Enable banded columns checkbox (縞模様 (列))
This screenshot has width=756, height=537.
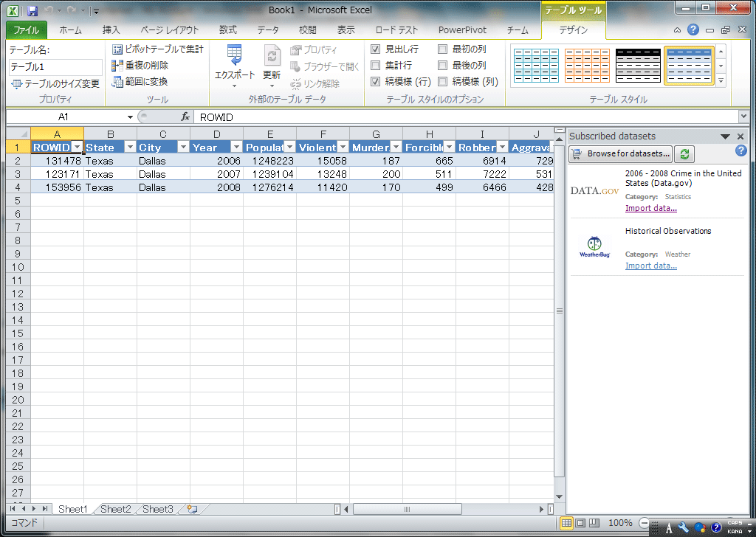(442, 81)
